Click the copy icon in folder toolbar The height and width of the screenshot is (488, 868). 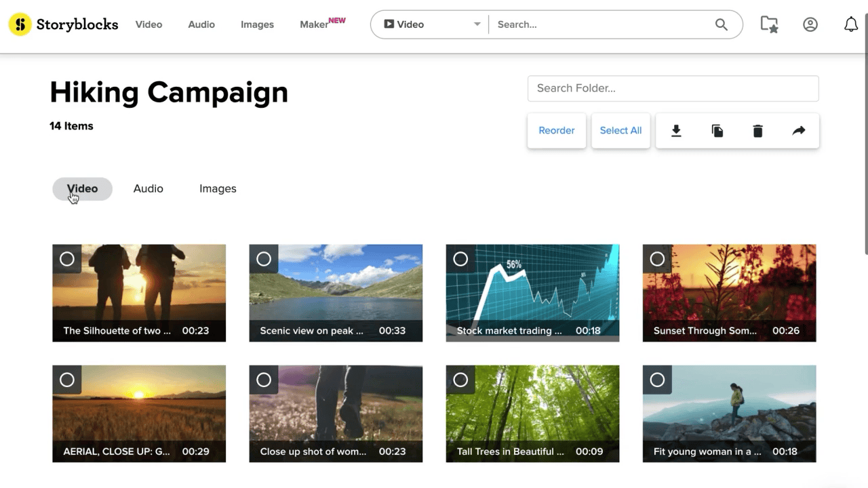(x=717, y=131)
